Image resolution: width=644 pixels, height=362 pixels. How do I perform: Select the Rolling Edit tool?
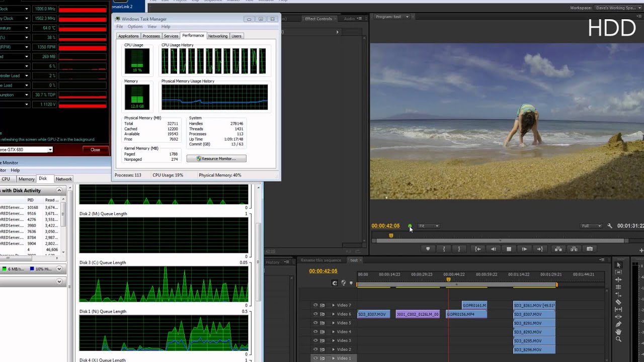click(x=619, y=287)
